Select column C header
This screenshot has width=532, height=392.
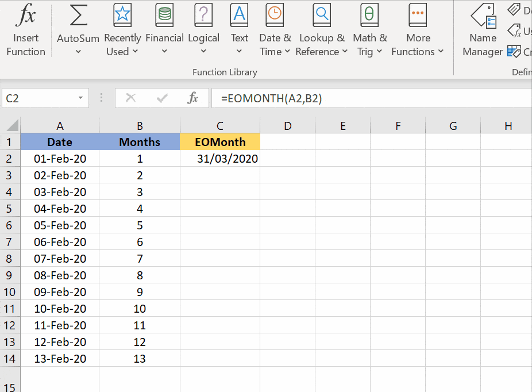pyautogui.click(x=220, y=126)
